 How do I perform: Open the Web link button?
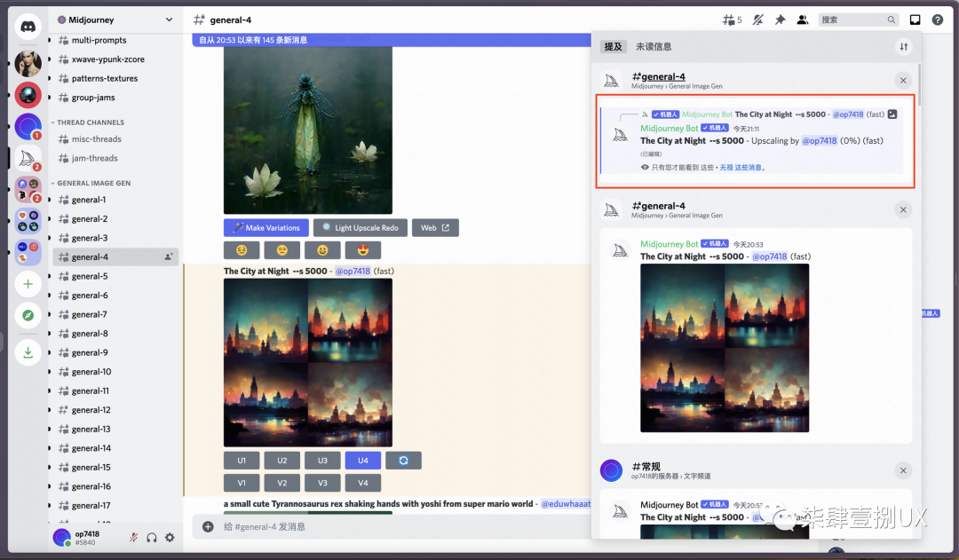click(435, 228)
